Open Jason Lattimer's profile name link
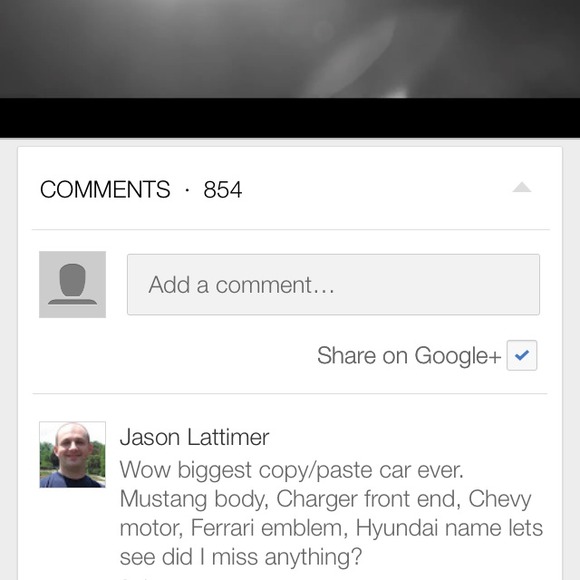This screenshot has width=580, height=580. coord(195,437)
